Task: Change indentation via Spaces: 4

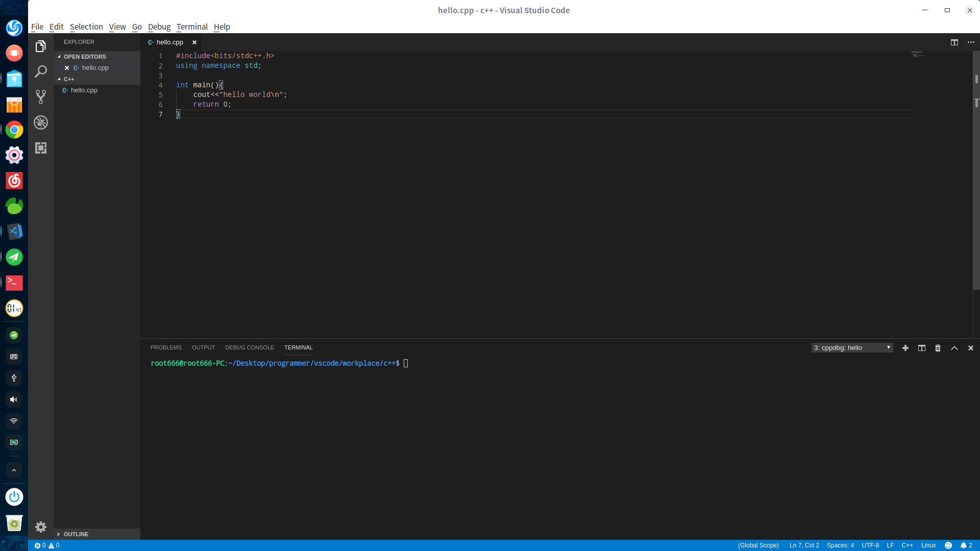Action: 840,545
